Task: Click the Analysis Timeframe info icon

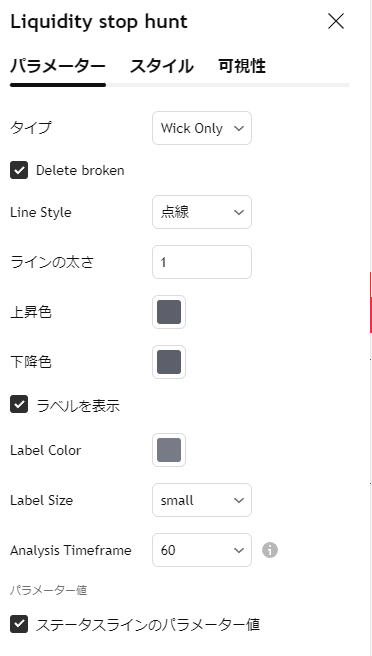Action: [x=270, y=550]
